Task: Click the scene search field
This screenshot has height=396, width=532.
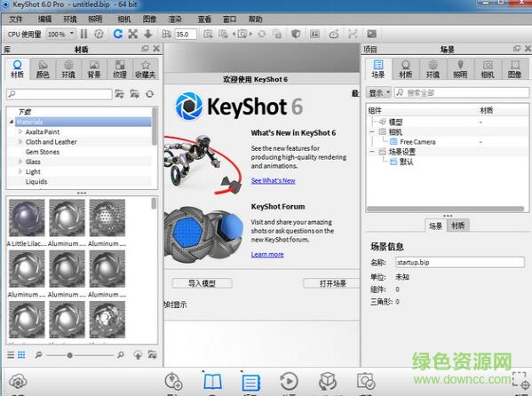Action: 462,92
